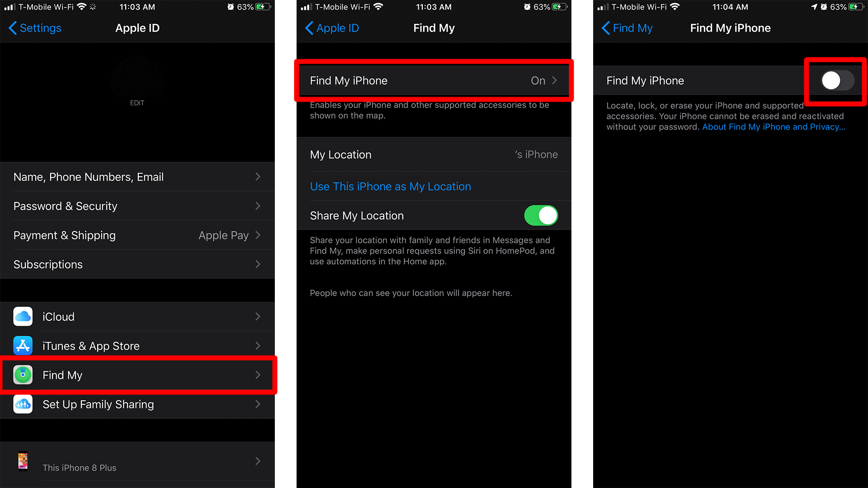
Task: Open iTunes & App Store settings
Action: coord(137,345)
